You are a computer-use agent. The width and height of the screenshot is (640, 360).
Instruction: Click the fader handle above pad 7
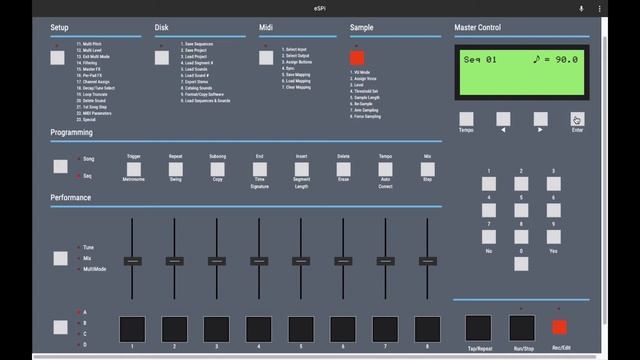pyautogui.click(x=385, y=261)
